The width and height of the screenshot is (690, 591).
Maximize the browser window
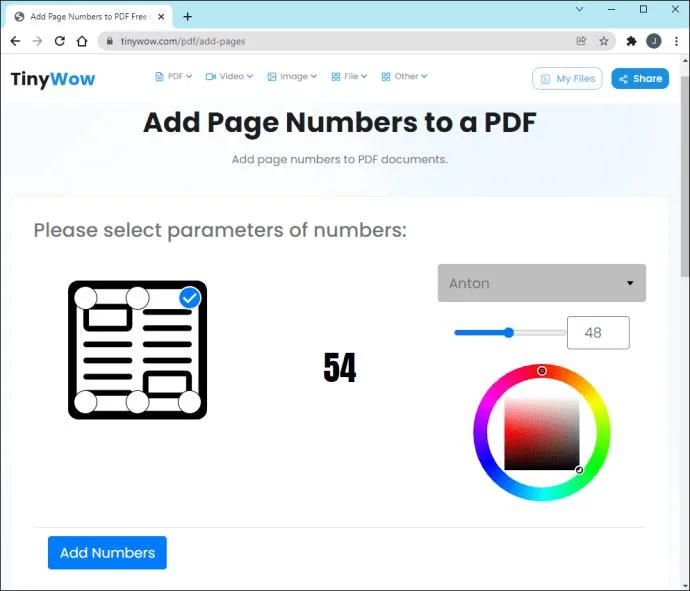pos(643,9)
